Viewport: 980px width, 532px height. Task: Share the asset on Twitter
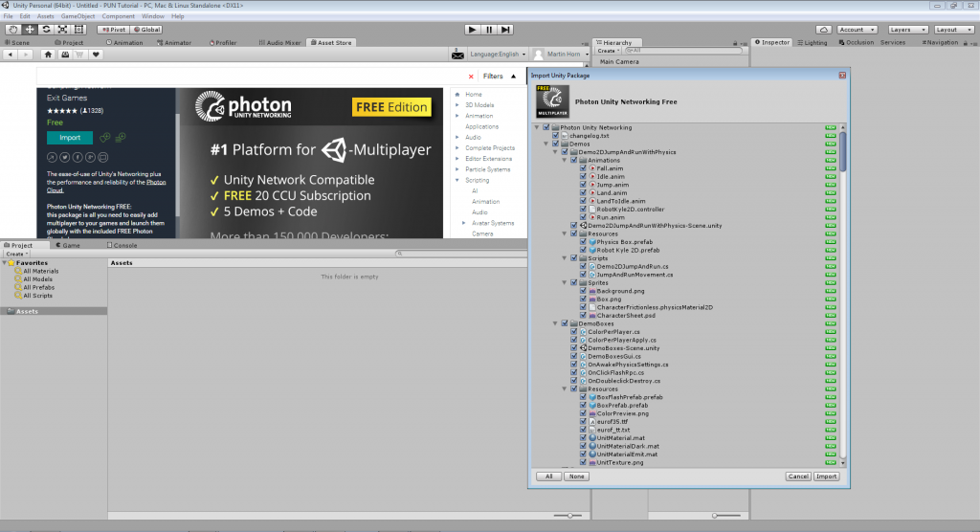tap(64, 158)
